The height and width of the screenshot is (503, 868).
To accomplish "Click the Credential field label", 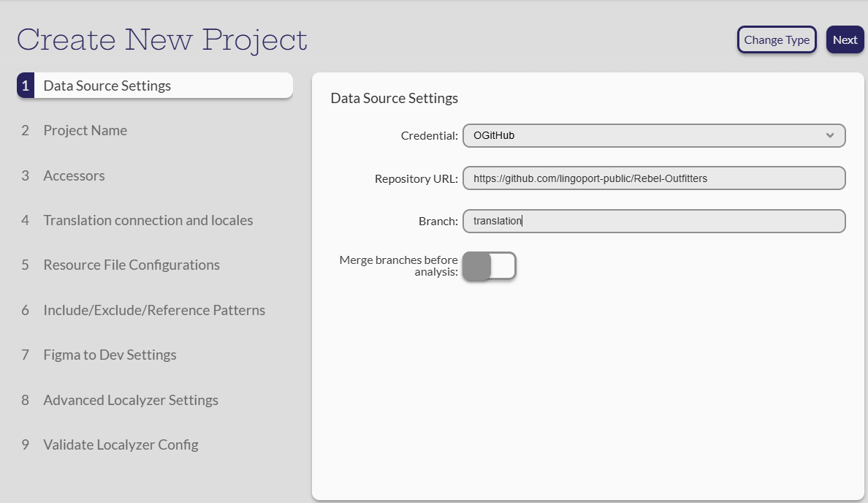I will tap(429, 136).
